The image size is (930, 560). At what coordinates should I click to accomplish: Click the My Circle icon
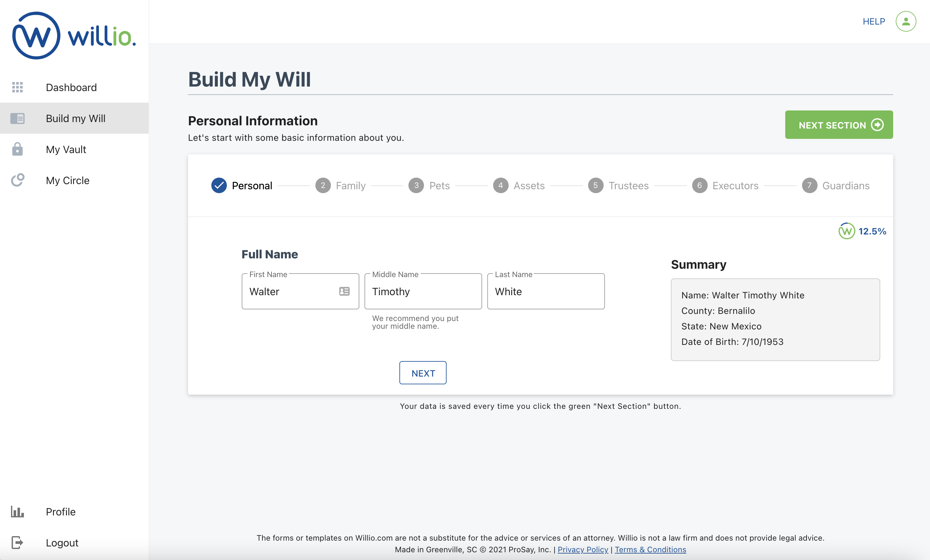point(17,180)
